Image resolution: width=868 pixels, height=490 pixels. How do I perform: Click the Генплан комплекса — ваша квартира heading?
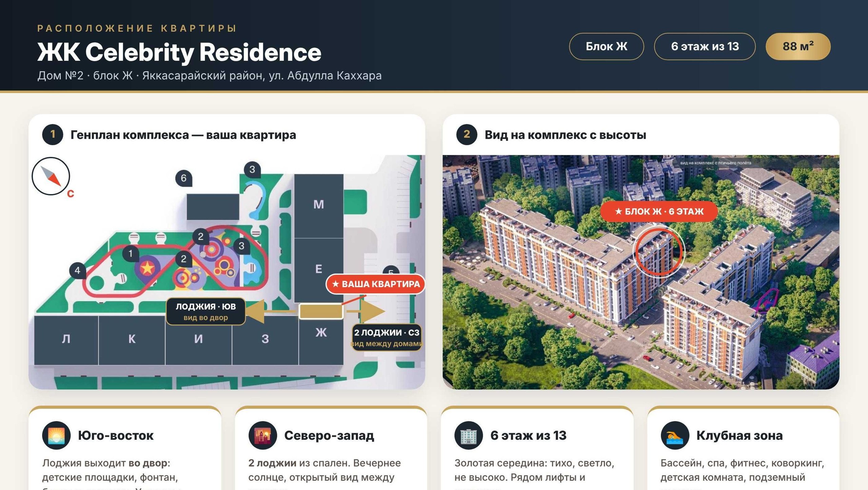coord(183,135)
